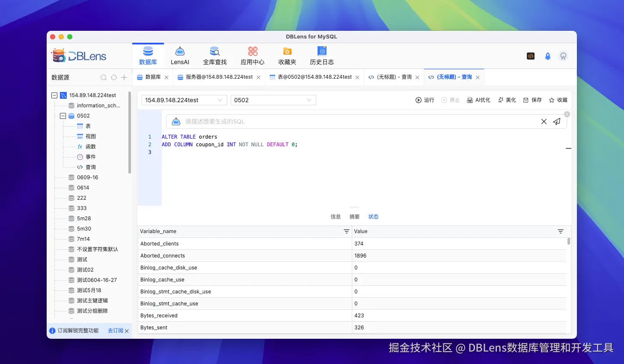
Task: Click the Binlog_stmt_cache_use cell
Action: (x=245, y=304)
